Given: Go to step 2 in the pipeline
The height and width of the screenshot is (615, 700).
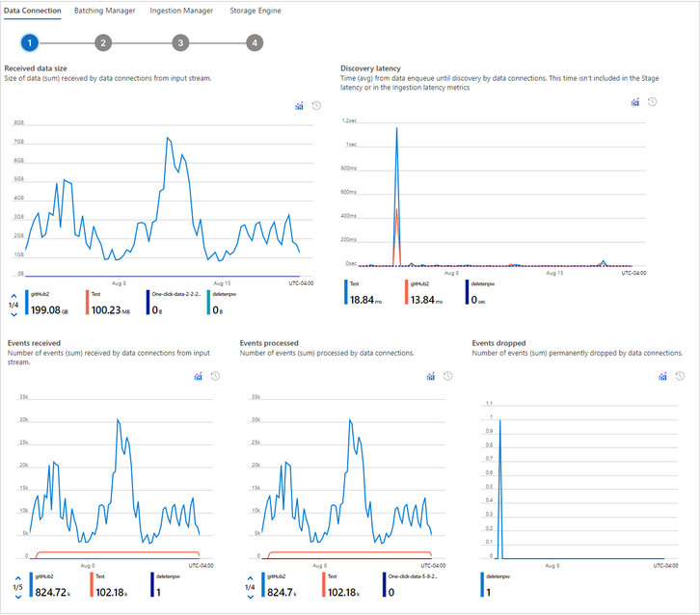Looking at the screenshot, I should [x=103, y=42].
